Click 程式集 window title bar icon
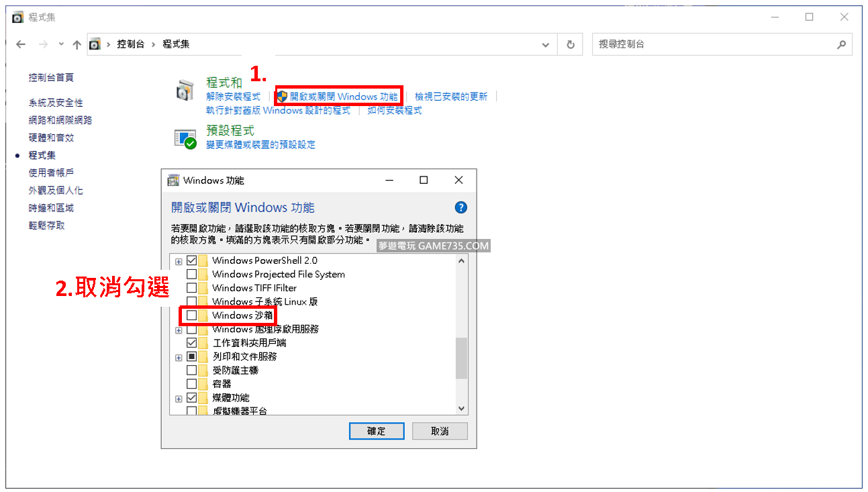 click(x=18, y=17)
